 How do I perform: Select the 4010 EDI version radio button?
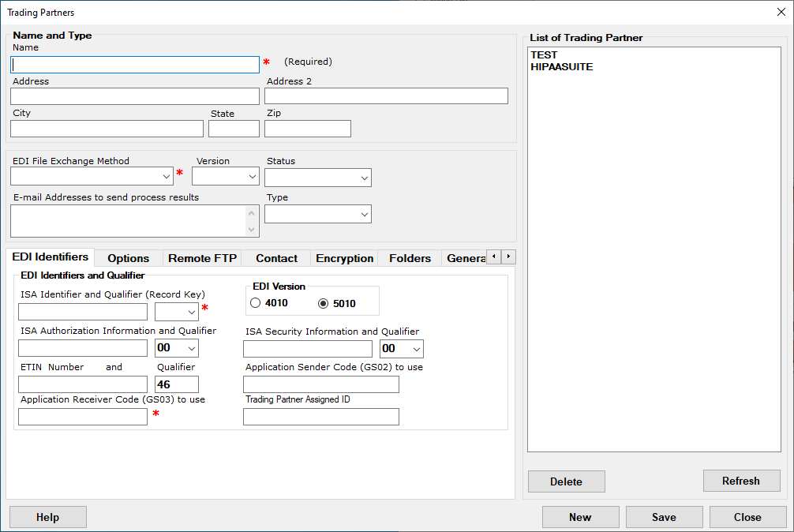pos(255,302)
